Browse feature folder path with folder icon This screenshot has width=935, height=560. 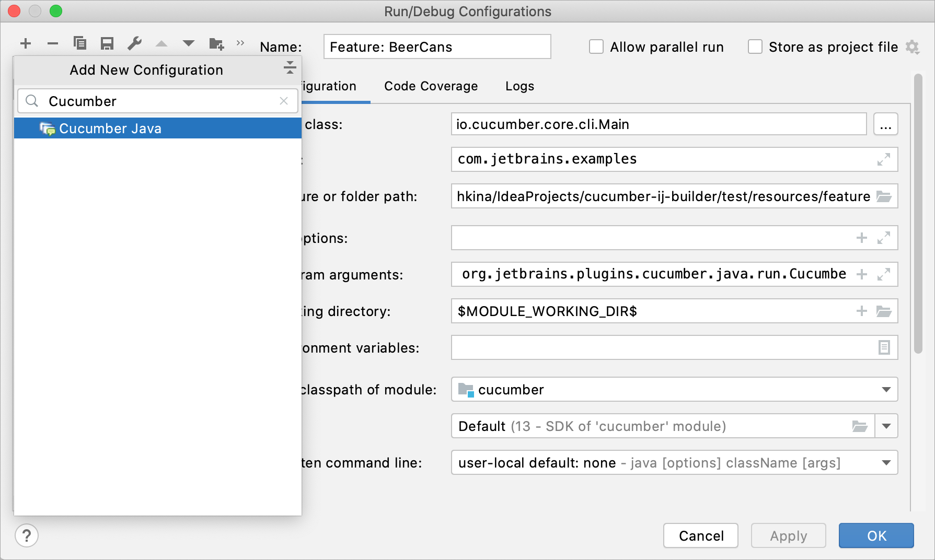click(x=884, y=196)
